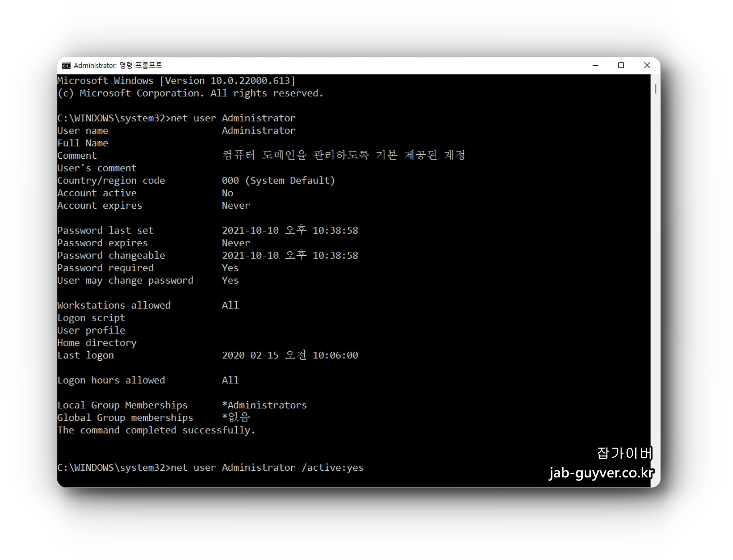733x560 pixels.
Task: Maximize the command prompt window
Action: click(621, 65)
